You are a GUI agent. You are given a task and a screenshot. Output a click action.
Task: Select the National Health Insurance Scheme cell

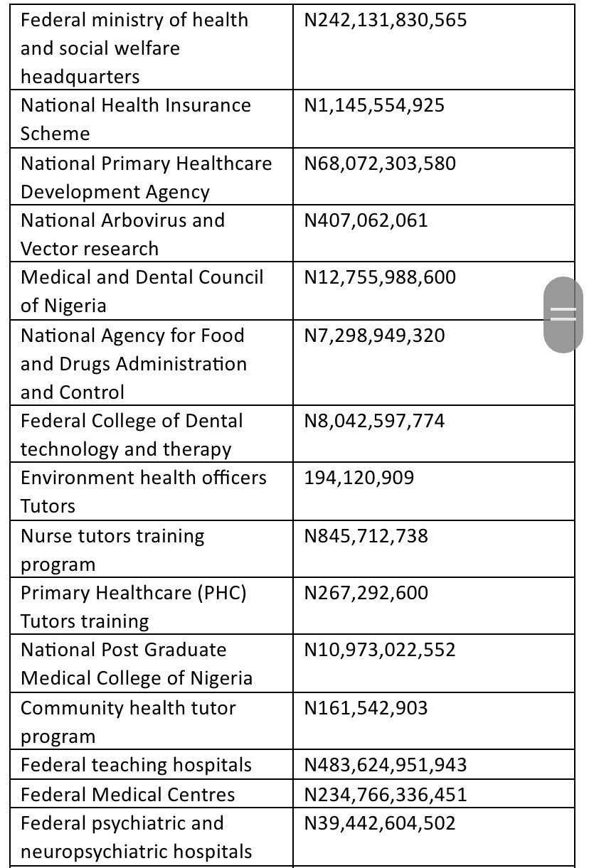[136, 119]
